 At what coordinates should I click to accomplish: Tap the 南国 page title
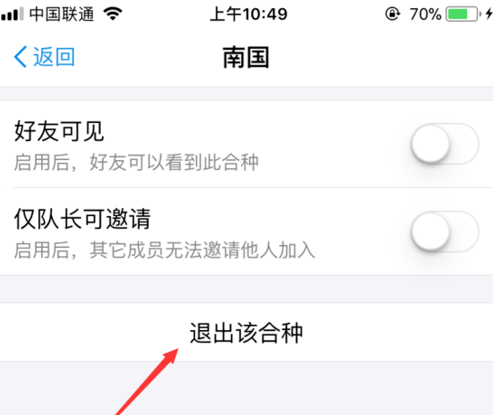point(246,57)
